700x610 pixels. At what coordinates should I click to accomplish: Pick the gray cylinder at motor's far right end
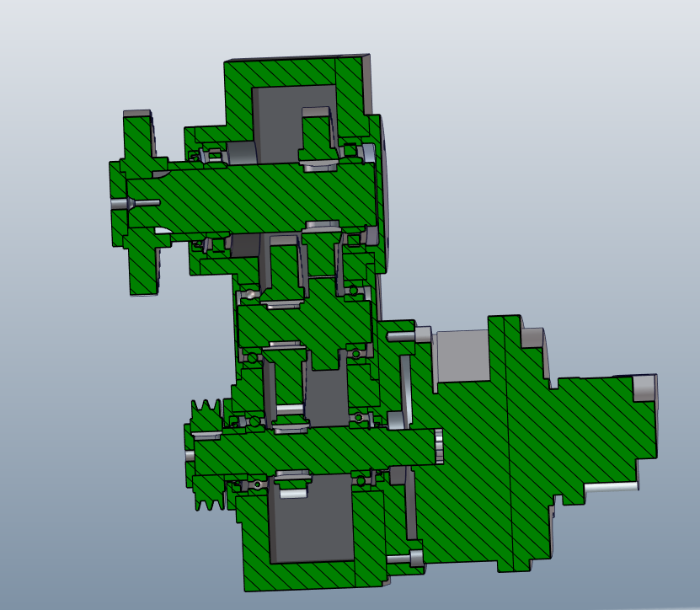pyautogui.click(x=644, y=388)
